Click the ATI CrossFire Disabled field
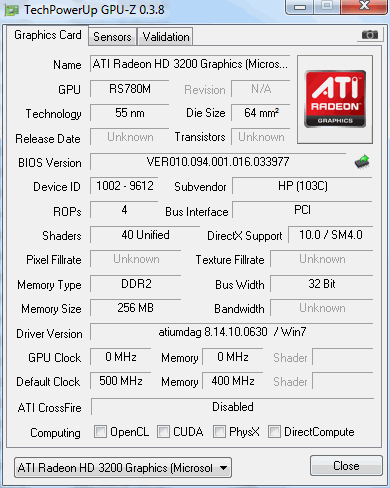Image resolution: width=390 pixels, height=488 pixels. pyautogui.click(x=233, y=407)
